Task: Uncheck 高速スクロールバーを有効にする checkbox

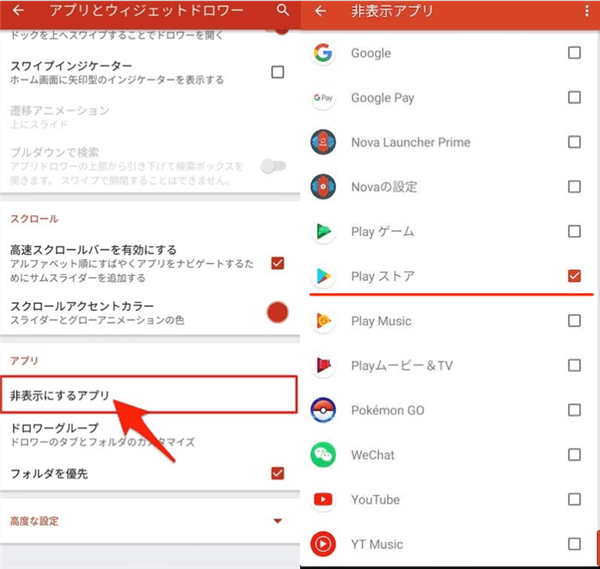Action: pyautogui.click(x=277, y=263)
